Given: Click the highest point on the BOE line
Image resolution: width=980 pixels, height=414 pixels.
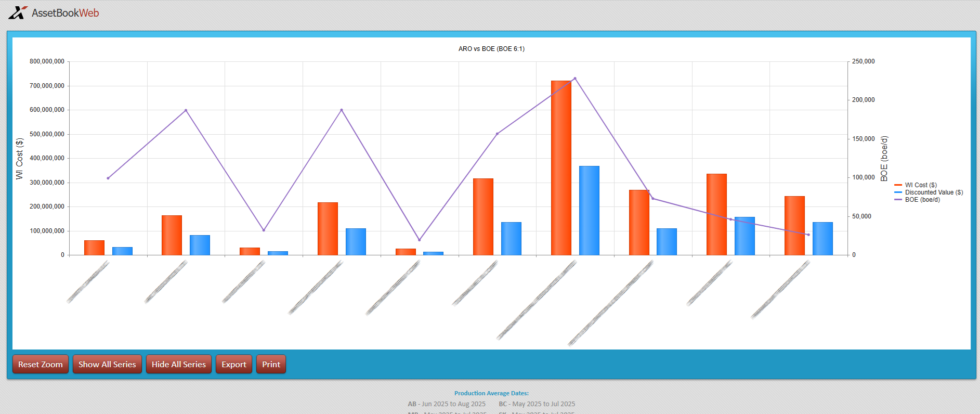Looking at the screenshot, I should 574,79.
